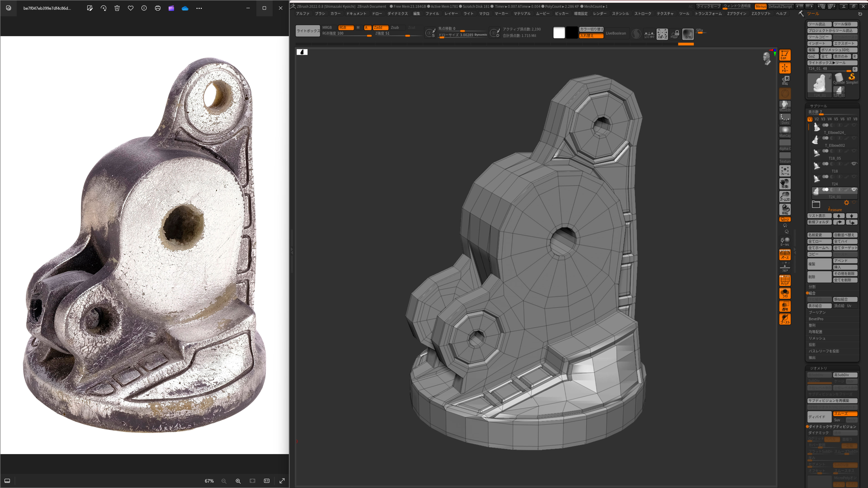Open the Material (マテリアル) menu
This screenshot has height=488, width=868.
pos(522,14)
